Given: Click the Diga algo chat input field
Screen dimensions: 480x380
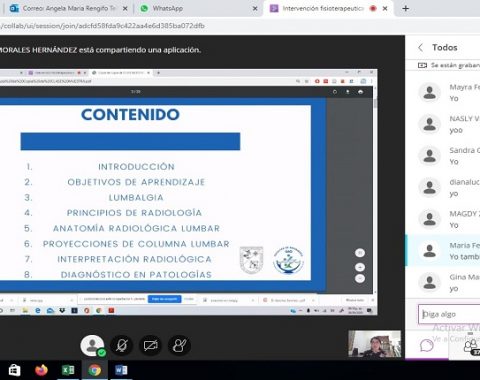Looking at the screenshot, I should pyautogui.click(x=449, y=314).
